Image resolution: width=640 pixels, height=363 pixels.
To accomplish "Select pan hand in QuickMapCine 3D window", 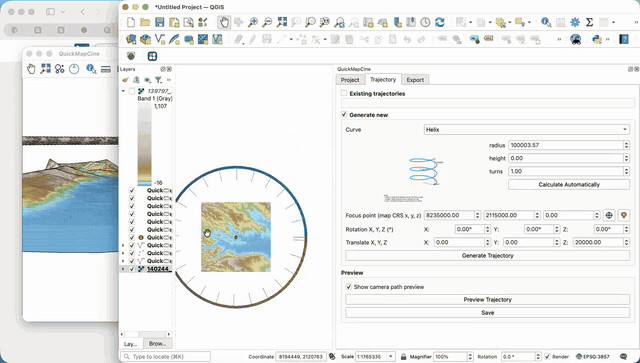I will [x=31, y=69].
